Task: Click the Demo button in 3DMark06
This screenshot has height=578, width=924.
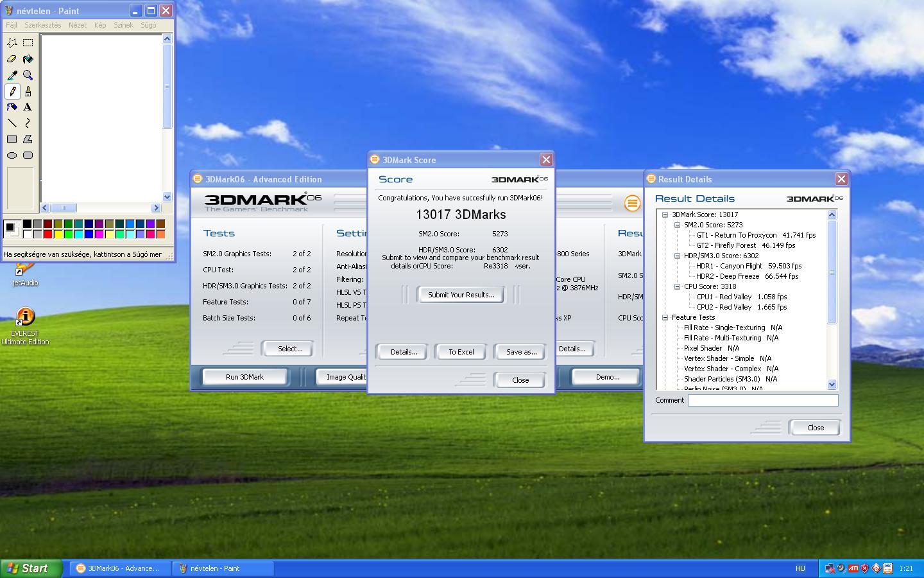Action: click(607, 377)
